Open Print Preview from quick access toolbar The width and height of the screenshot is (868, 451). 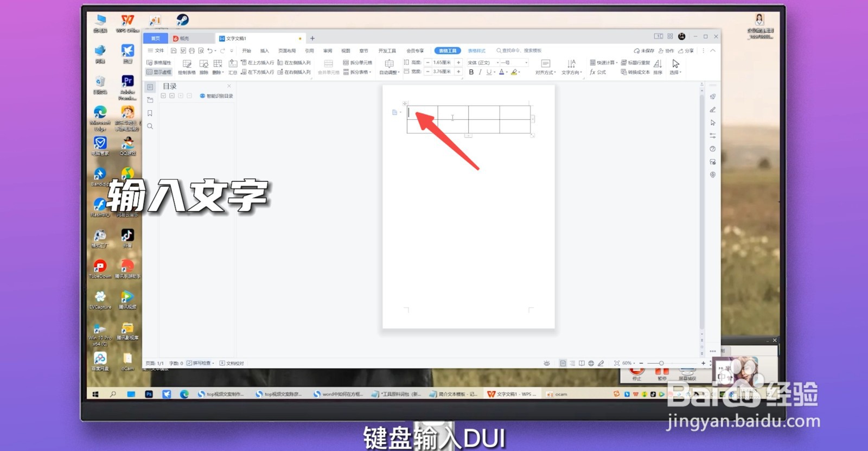tap(201, 50)
